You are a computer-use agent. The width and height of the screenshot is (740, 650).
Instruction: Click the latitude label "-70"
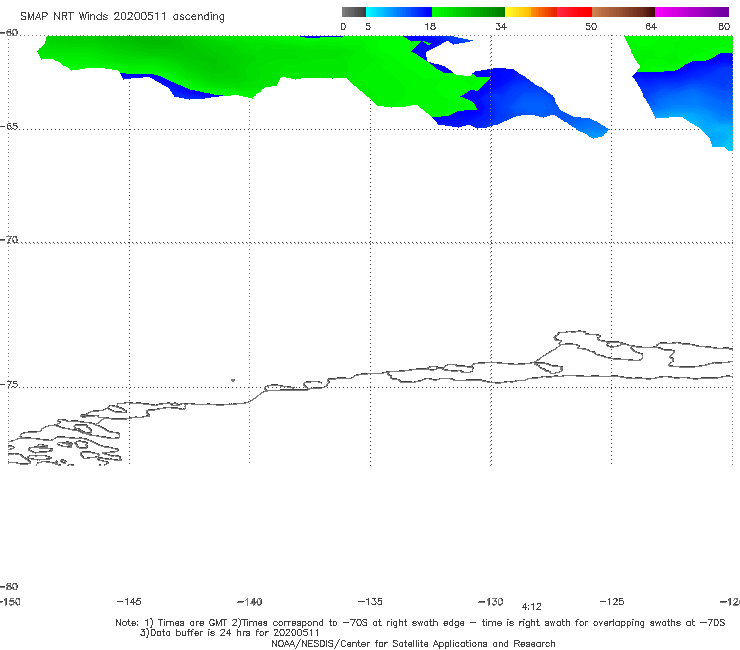(9, 240)
